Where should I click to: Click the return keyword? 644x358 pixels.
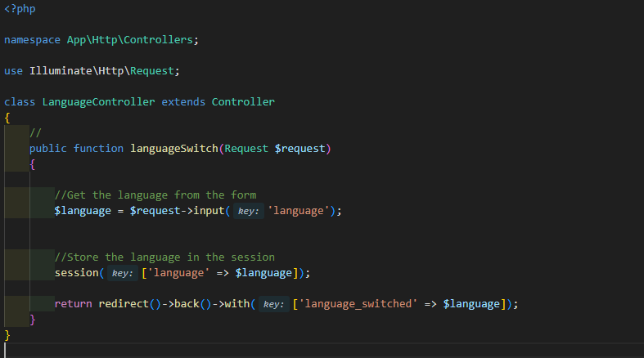click(73, 304)
